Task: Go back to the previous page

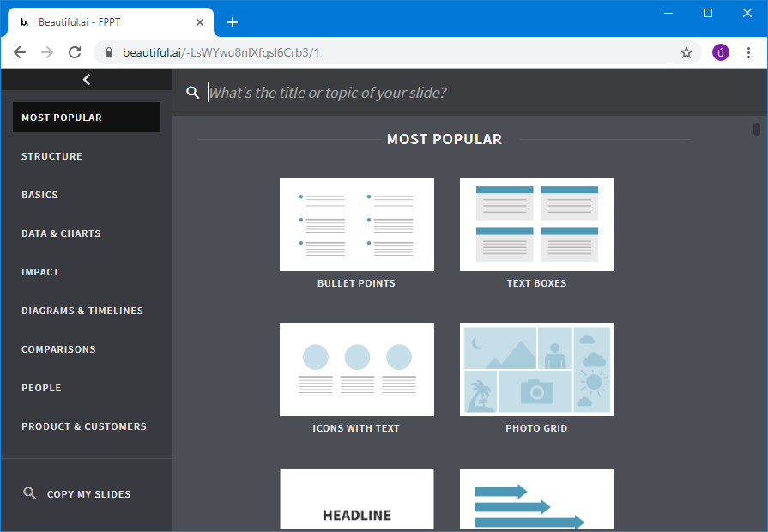Action: click(x=20, y=52)
